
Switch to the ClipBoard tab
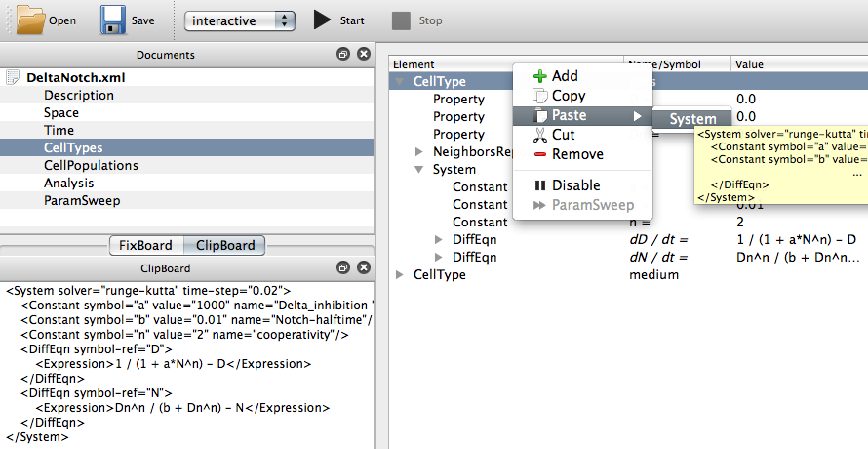coord(225,245)
